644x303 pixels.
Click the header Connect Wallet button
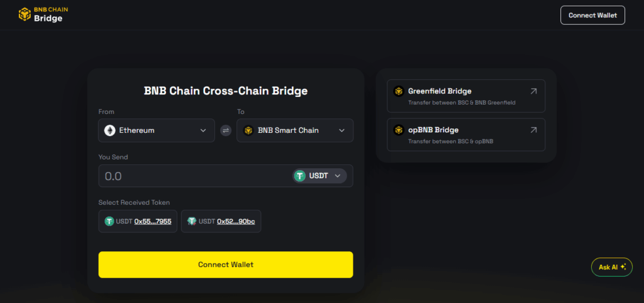[592, 15]
